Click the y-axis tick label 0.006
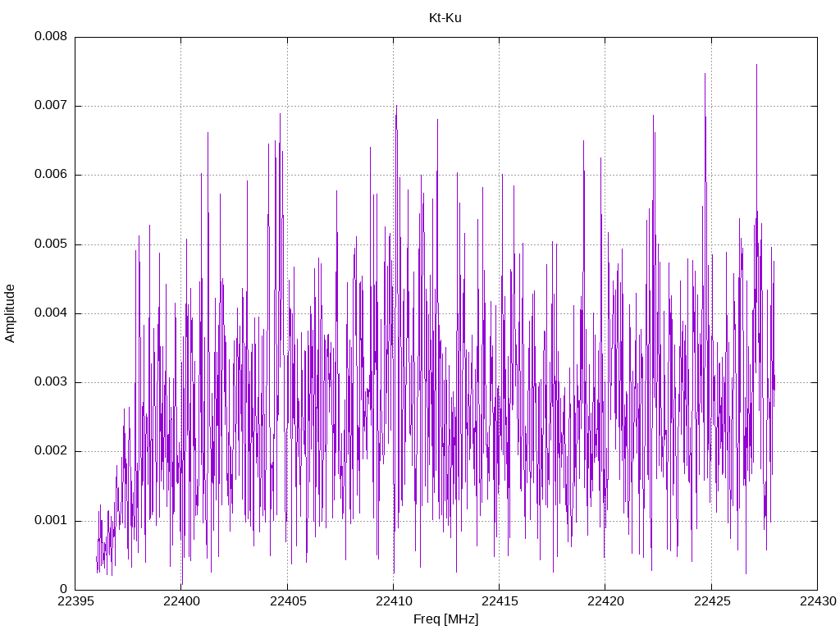Screen dimensions: 840x630 coord(51,175)
